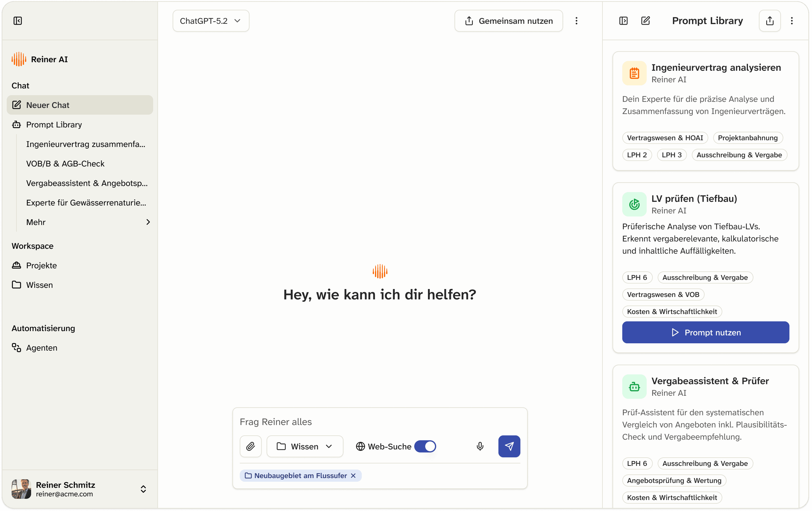This screenshot has width=812, height=511.
Task: Click the microphone voice input icon
Action: pos(480,446)
